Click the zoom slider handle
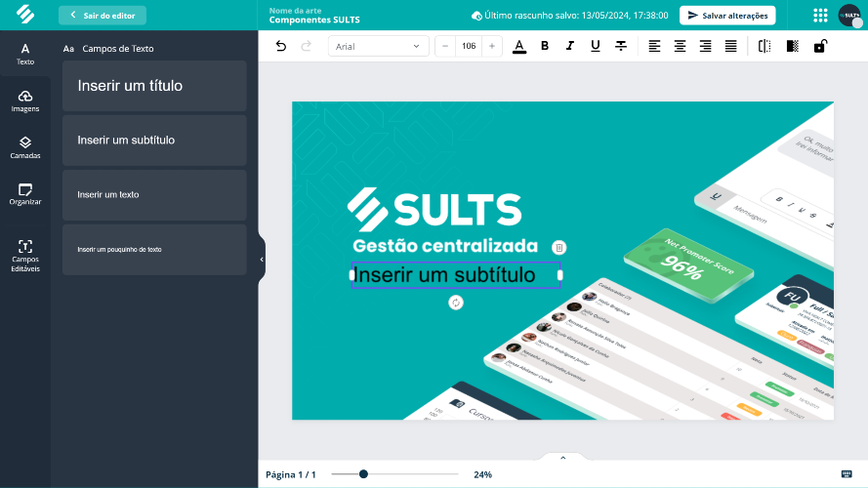868x488 pixels. [x=363, y=474]
